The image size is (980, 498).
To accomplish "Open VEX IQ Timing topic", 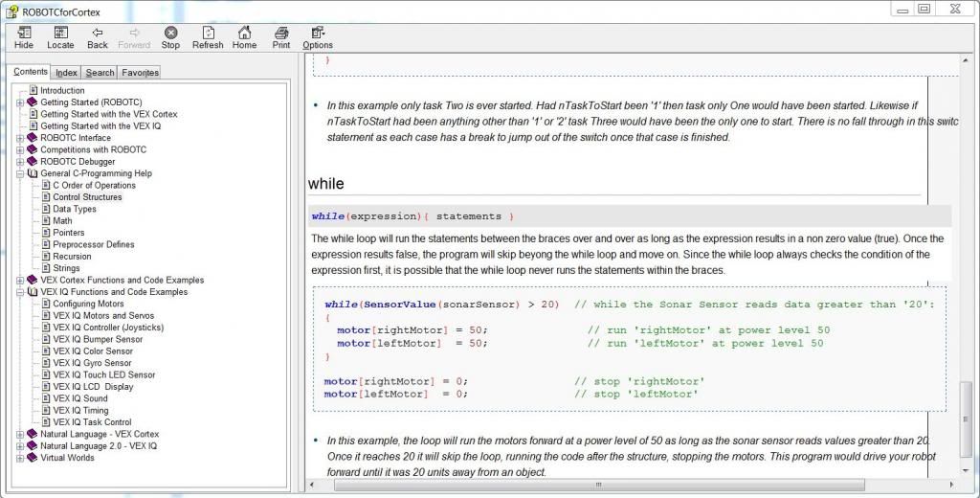I will click(x=80, y=411).
